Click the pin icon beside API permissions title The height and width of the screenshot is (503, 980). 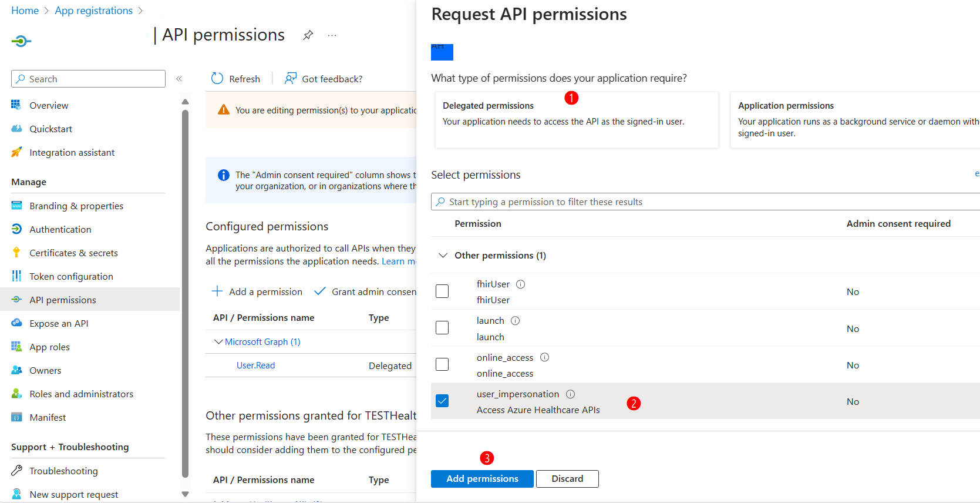point(308,35)
